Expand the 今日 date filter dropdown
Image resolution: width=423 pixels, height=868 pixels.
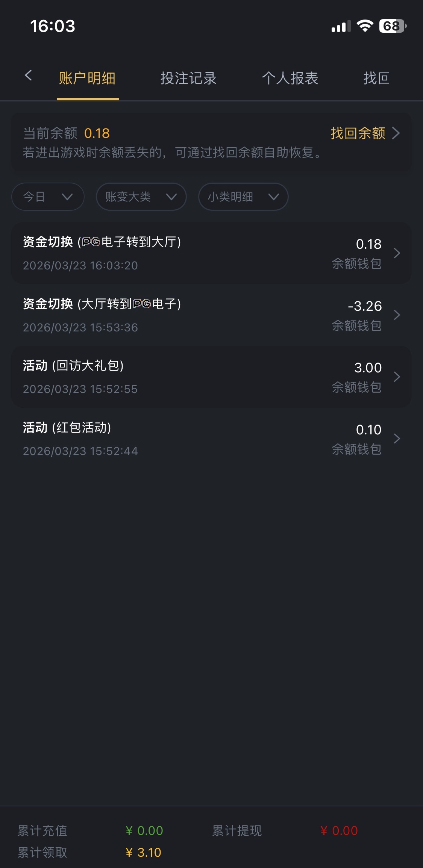(48, 197)
